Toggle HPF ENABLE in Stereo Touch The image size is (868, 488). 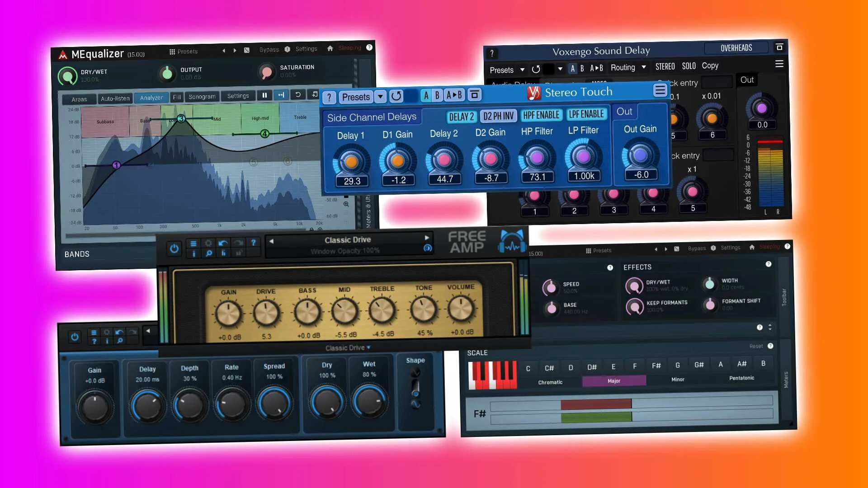point(541,115)
